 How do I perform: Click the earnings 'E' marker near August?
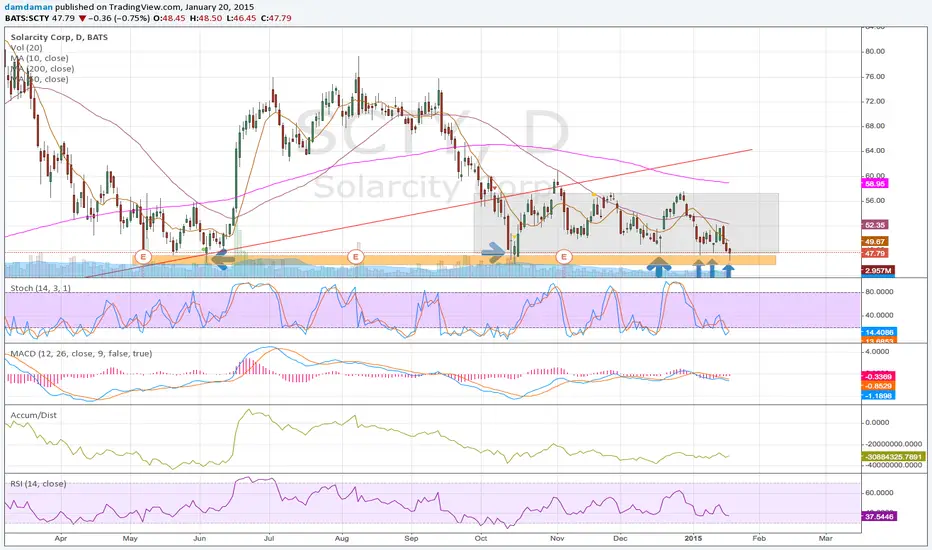tap(355, 257)
